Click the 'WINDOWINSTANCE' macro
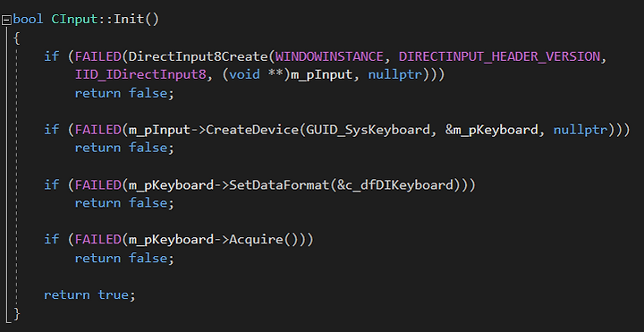The image size is (644, 332). point(329,56)
